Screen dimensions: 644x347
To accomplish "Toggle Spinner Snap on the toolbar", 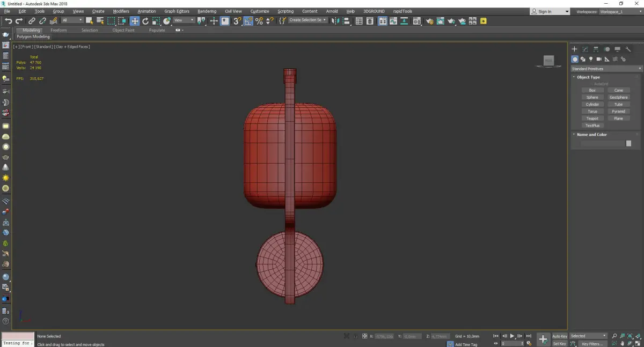I will pyautogui.click(x=269, y=21).
